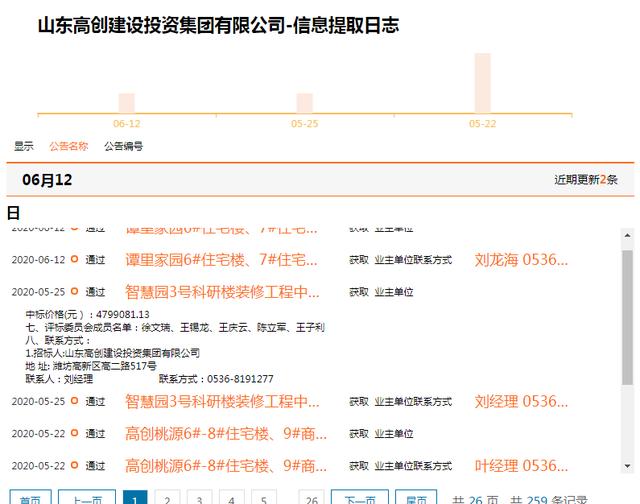Open 智慧园3号科研楼 entry with 刘经理 contact
640x504 pixels.
pyautogui.click(x=222, y=402)
